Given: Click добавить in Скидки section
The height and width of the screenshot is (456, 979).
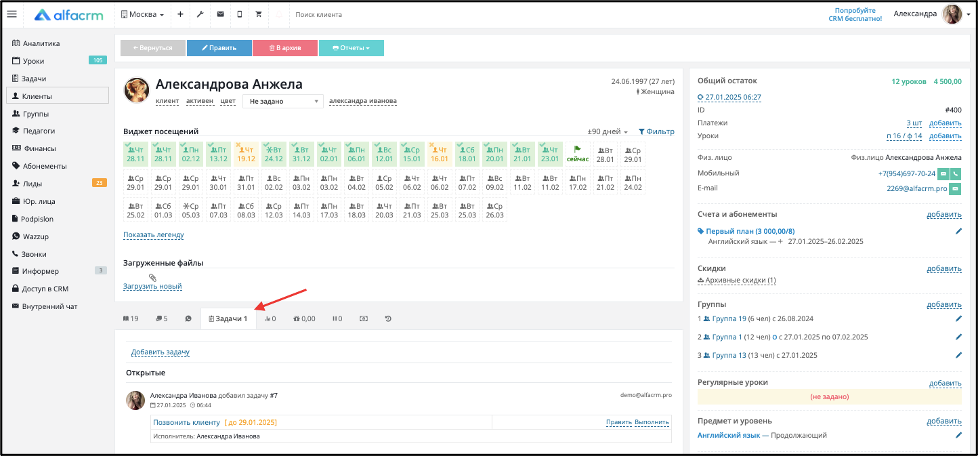Looking at the screenshot, I should pos(944,269).
